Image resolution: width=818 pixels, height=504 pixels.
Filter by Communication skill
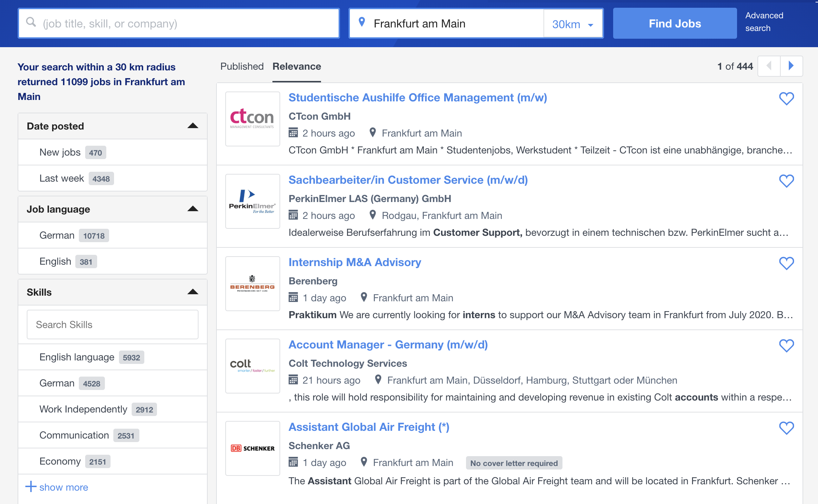(113, 435)
